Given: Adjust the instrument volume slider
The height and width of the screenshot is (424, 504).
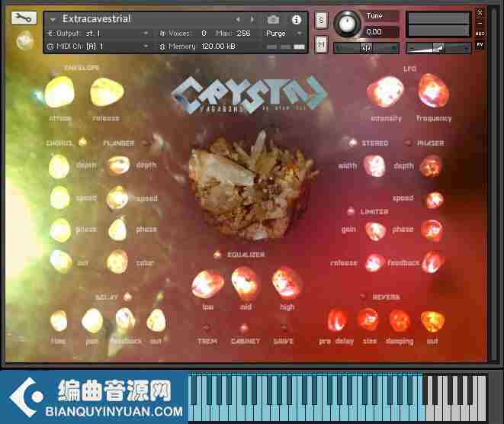Looking at the screenshot, I should click(x=438, y=48).
